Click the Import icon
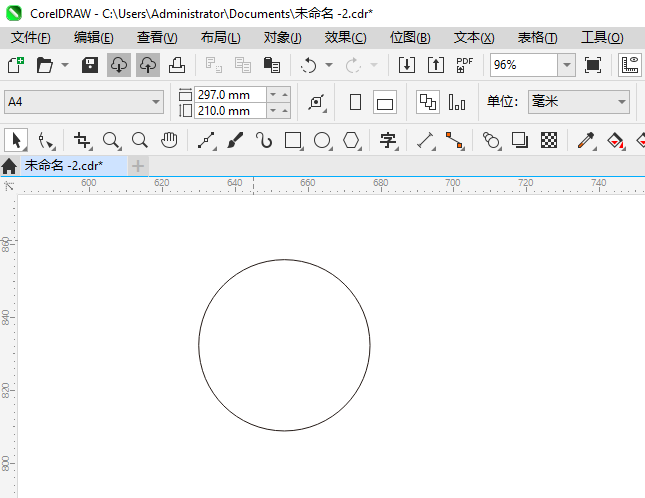This screenshot has width=645, height=498. [x=407, y=65]
